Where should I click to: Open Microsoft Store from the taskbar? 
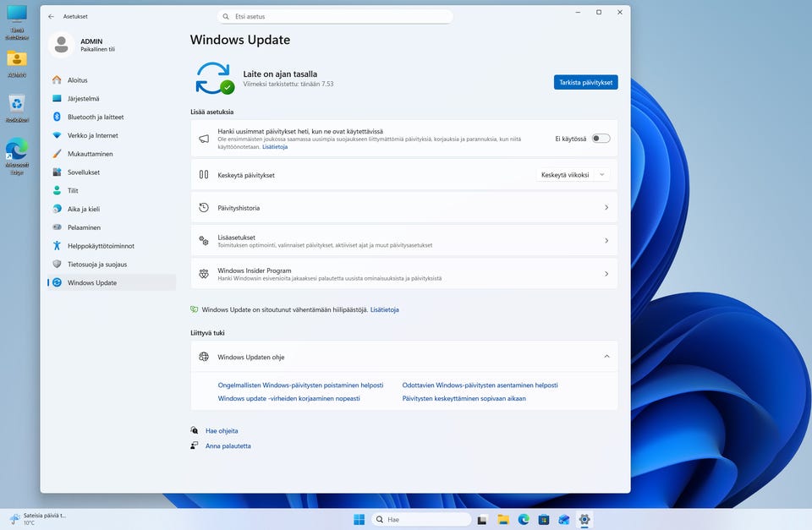pos(544,519)
